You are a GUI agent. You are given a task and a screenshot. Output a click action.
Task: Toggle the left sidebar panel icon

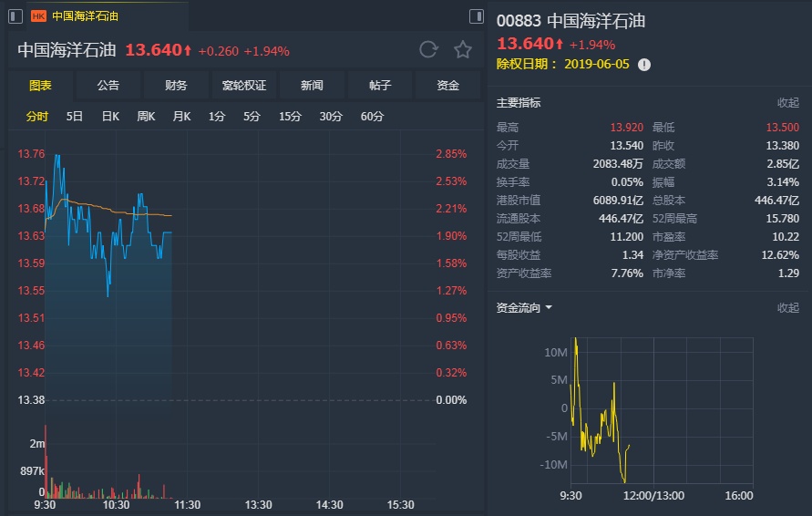coord(15,15)
